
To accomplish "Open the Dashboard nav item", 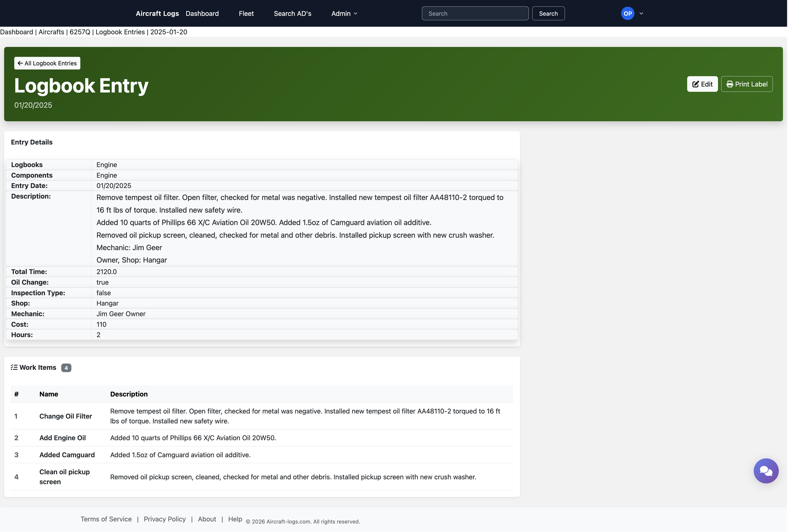I will [x=202, y=14].
